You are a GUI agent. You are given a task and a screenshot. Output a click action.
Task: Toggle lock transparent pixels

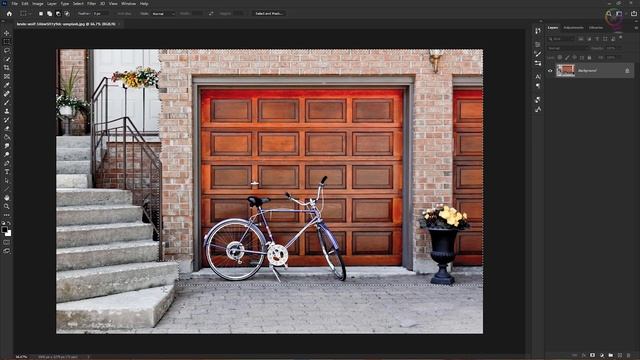click(560, 58)
